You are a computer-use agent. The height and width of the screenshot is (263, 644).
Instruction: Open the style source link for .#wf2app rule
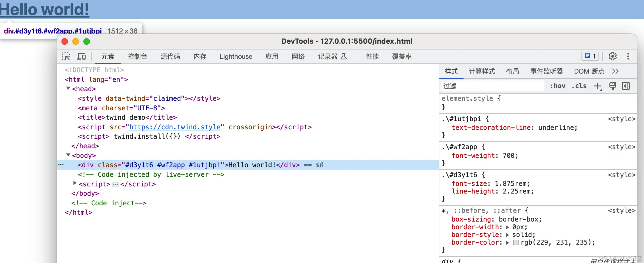pyautogui.click(x=622, y=147)
